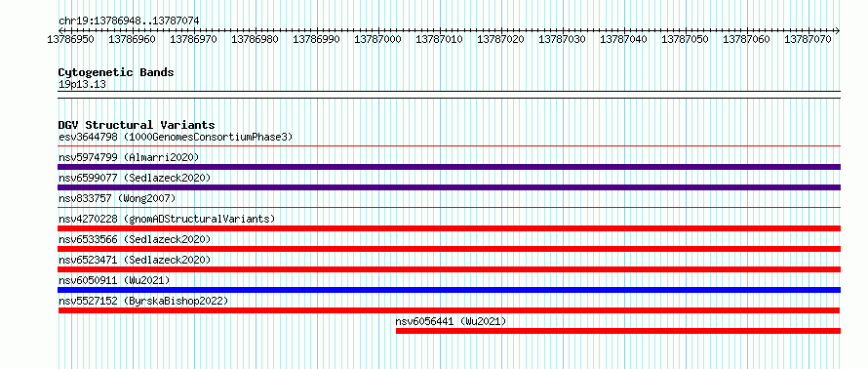Select the nsv6056441 (Wu2021) label
Viewport: 868px width, 369px height.
(452, 321)
